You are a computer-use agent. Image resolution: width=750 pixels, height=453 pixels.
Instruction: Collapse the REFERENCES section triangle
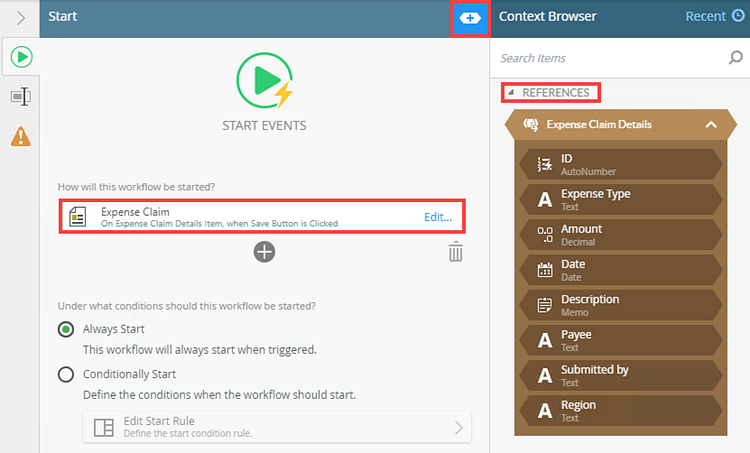[x=510, y=92]
